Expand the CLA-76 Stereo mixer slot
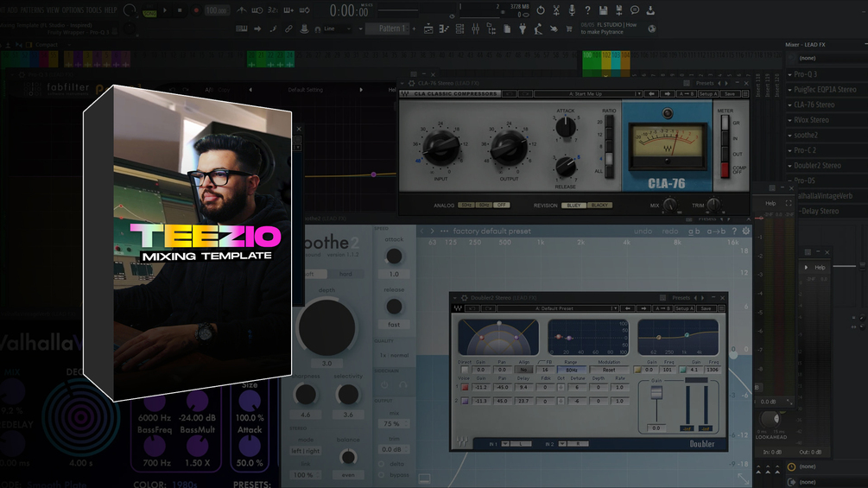Viewport: 868px width, 488px height. coord(790,105)
